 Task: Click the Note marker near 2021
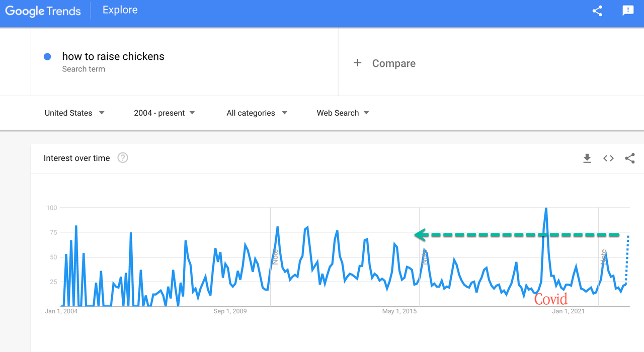pos(603,257)
